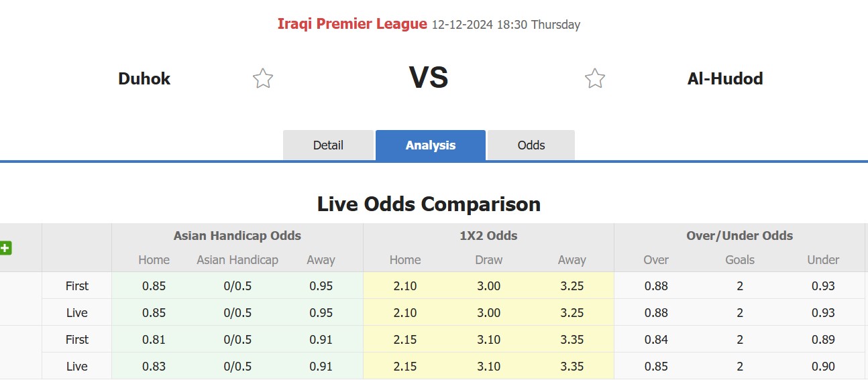Open the Duhok team name

(x=144, y=78)
